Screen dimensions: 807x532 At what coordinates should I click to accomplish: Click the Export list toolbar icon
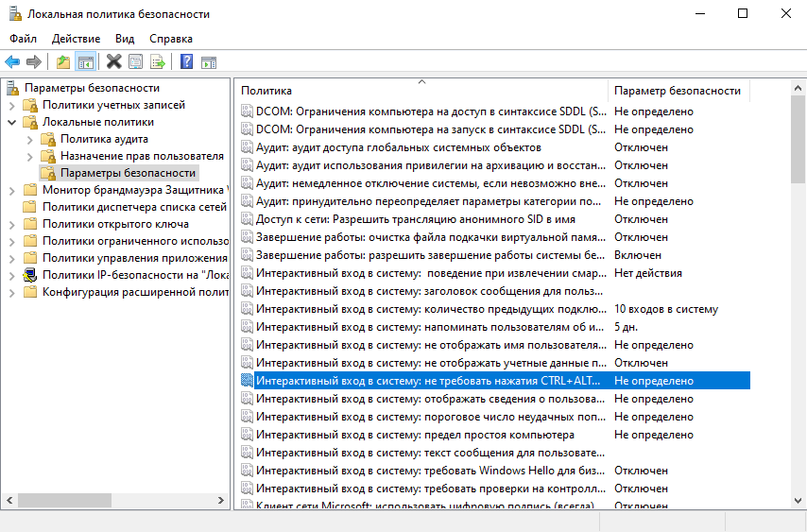[x=158, y=62]
